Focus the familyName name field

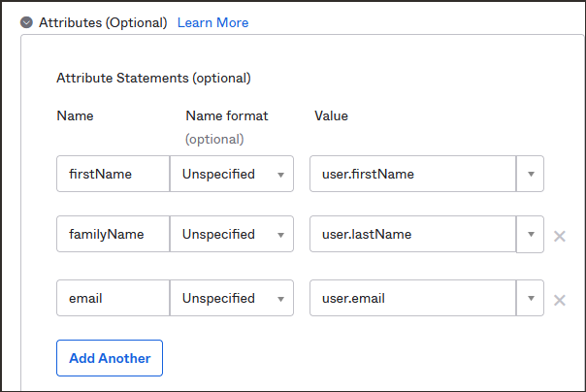pos(113,235)
